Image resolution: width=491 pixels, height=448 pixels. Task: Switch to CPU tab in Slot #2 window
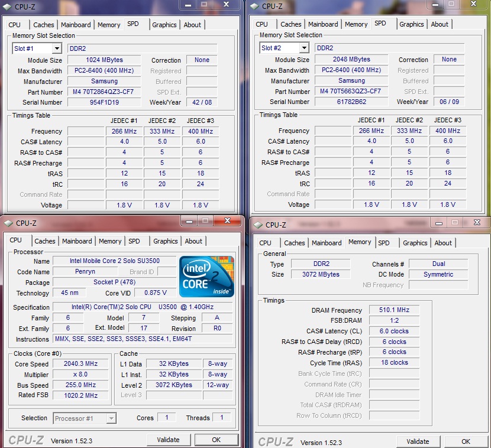[x=262, y=24]
